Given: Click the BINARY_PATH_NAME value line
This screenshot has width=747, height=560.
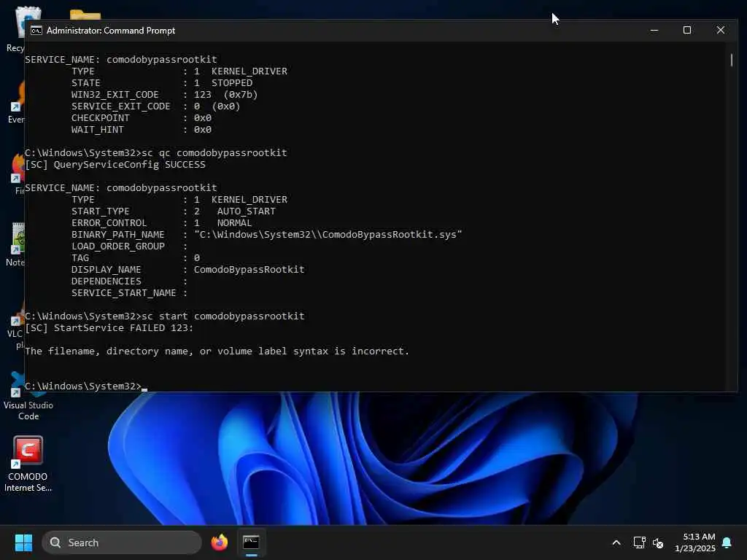Looking at the screenshot, I should (267, 235).
